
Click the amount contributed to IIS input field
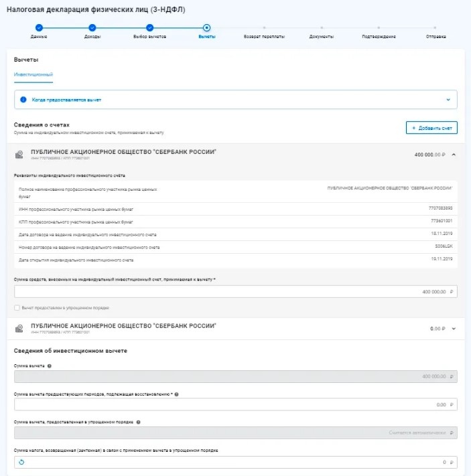(x=236, y=292)
